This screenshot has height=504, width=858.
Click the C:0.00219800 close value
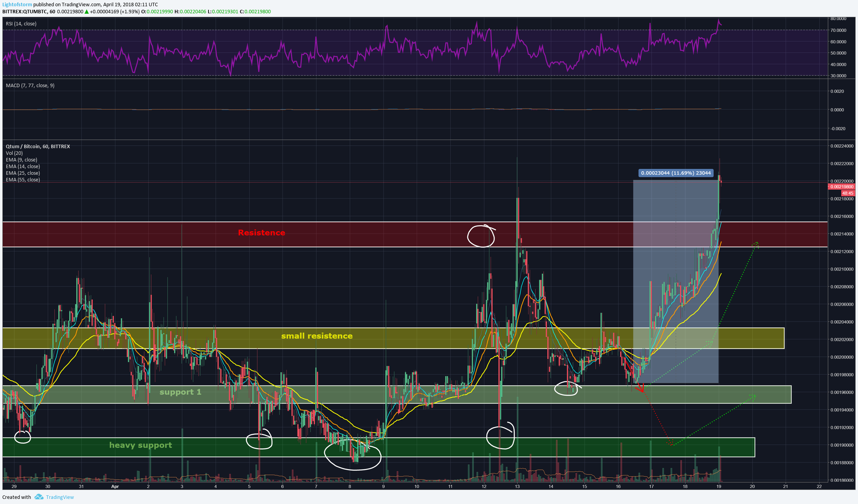click(255, 12)
